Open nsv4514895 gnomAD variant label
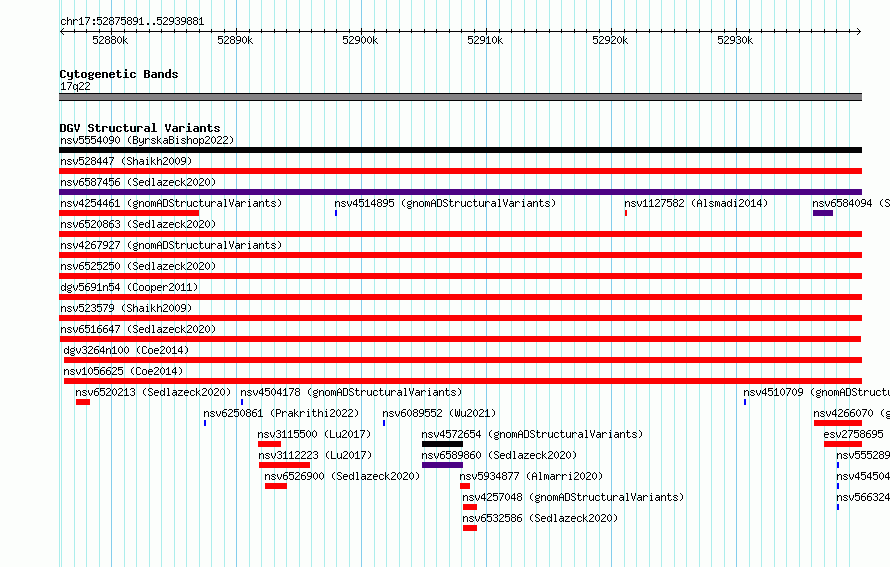This screenshot has width=890, height=567. click(x=445, y=203)
